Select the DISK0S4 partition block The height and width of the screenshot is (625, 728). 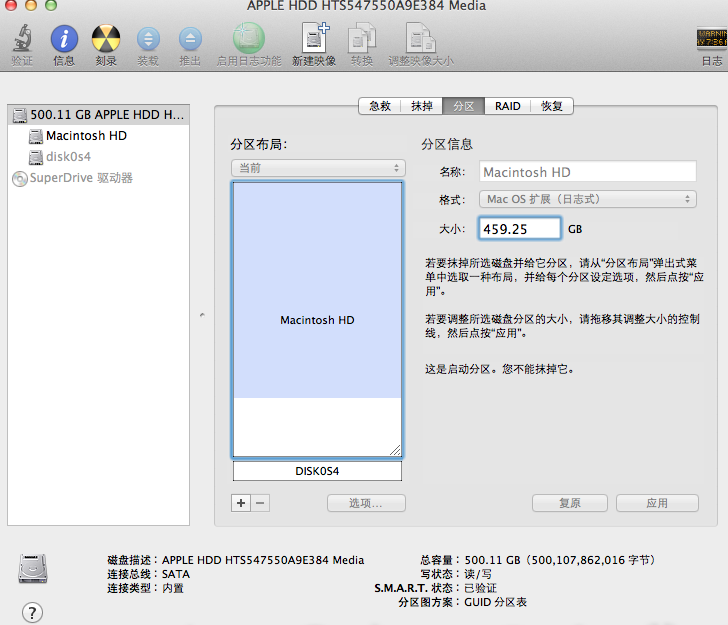coord(317,471)
